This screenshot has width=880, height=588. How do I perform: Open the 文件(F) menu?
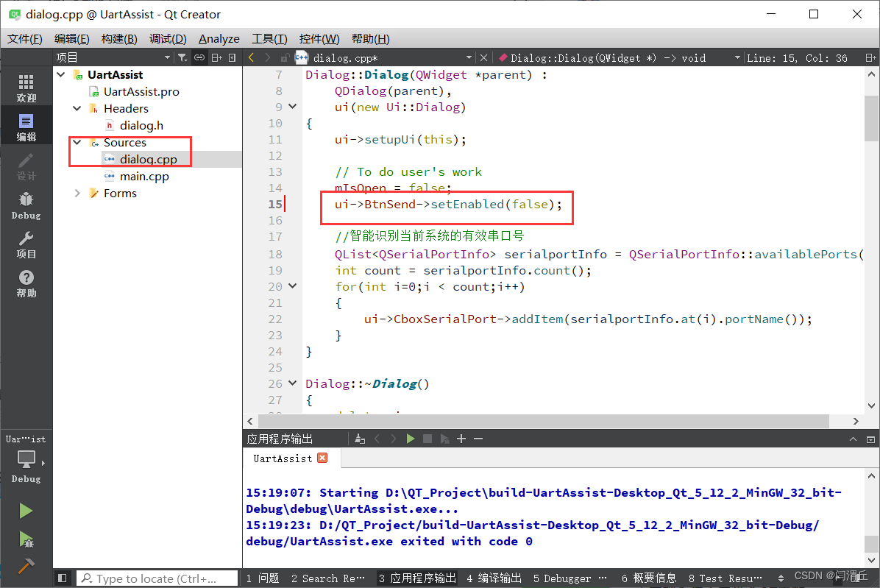[x=25, y=39]
